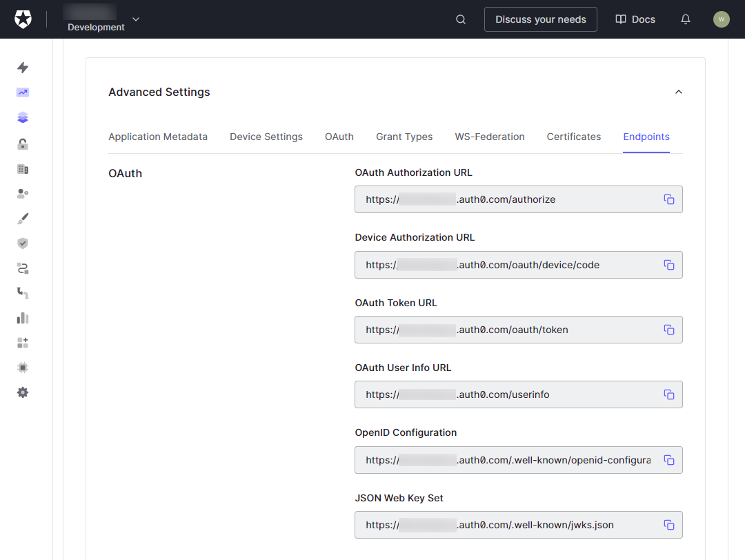
Task: Collapse the Advanced Settings section
Action: [x=678, y=91]
